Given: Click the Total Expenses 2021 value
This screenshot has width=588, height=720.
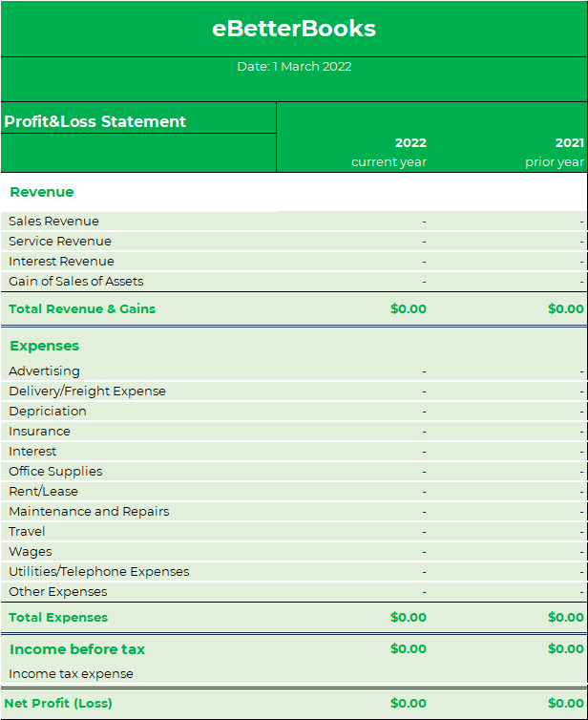Looking at the screenshot, I should pos(566,618).
